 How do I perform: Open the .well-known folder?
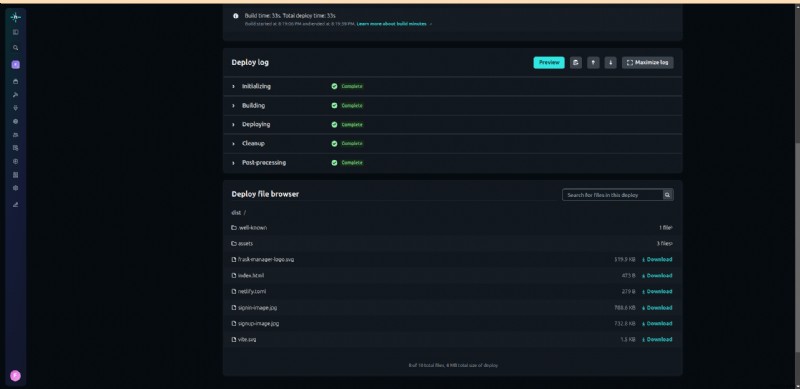tap(253, 228)
